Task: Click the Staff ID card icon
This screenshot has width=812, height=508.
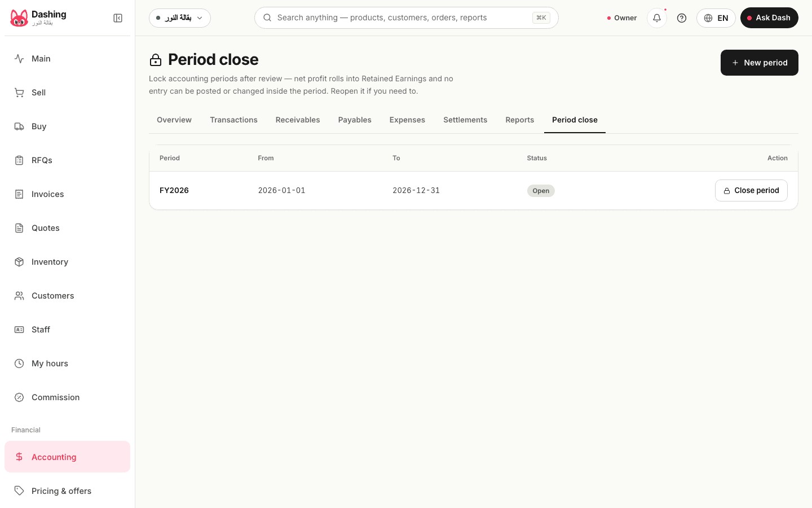Action: (19, 330)
